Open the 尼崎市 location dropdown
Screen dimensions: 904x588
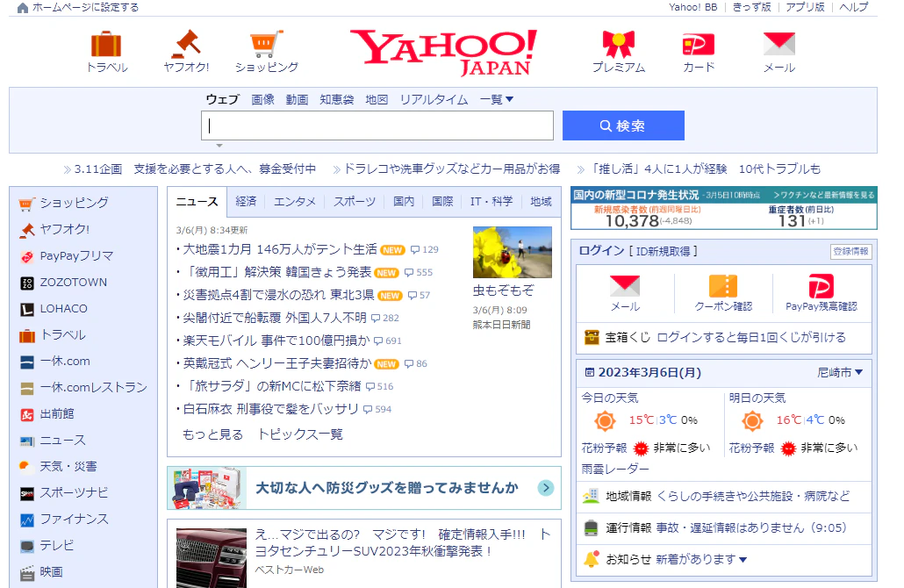[x=840, y=372]
